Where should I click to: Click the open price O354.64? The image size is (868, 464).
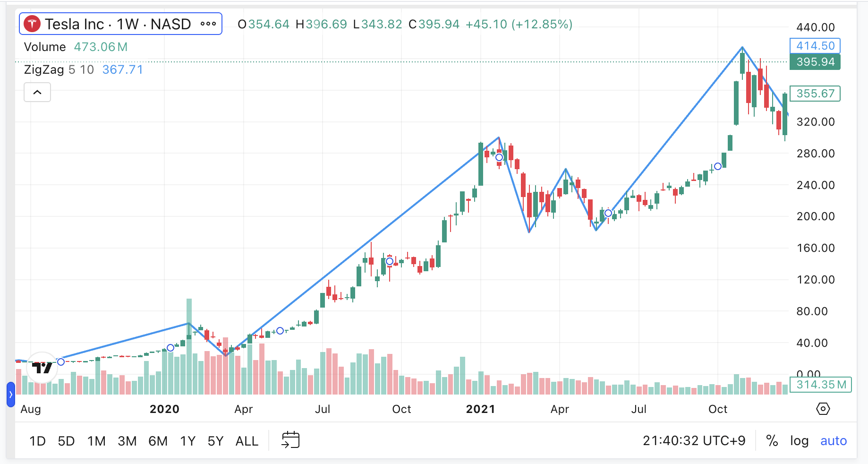[264, 24]
